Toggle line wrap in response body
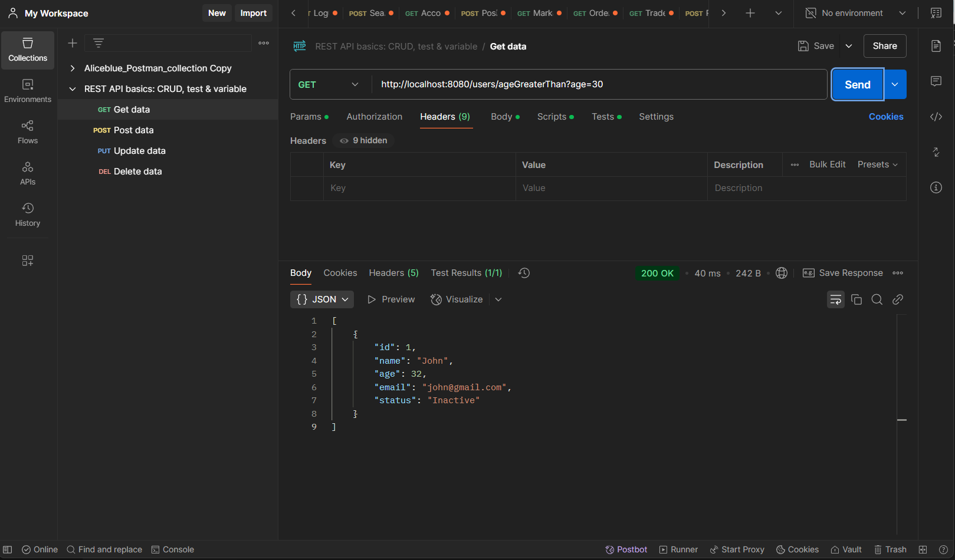955x560 pixels. [836, 299]
